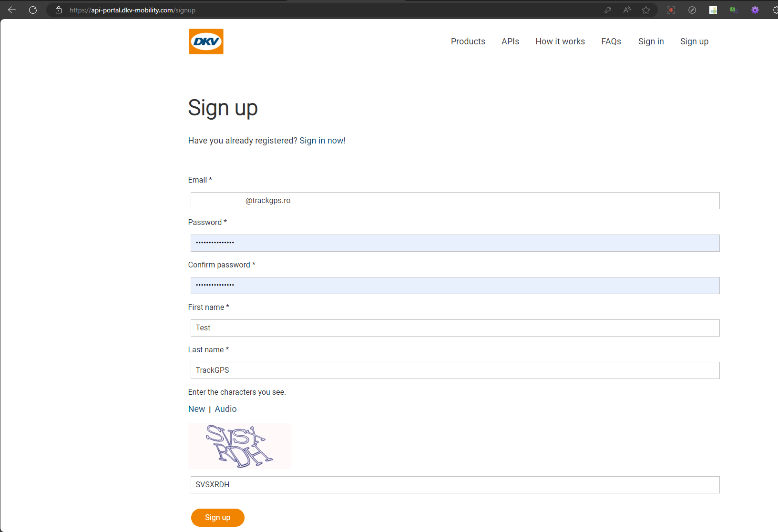
Task: Open the FAQs page
Action: click(x=611, y=41)
